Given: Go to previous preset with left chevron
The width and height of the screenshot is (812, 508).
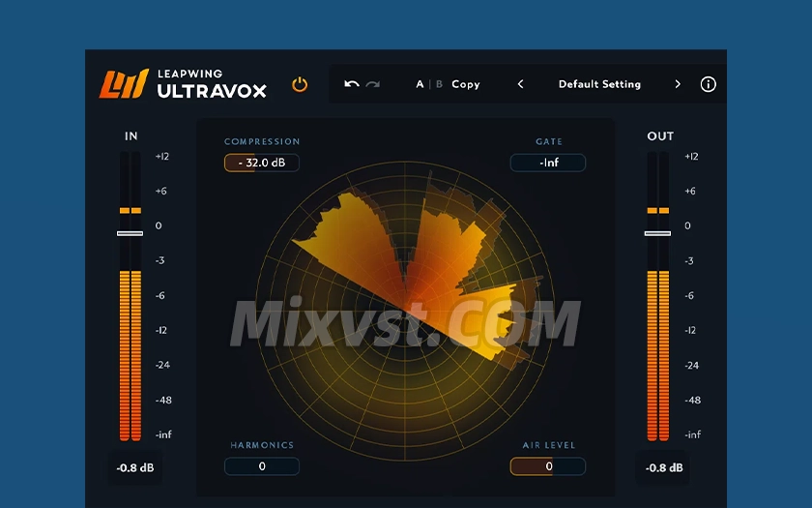Looking at the screenshot, I should coord(520,84).
